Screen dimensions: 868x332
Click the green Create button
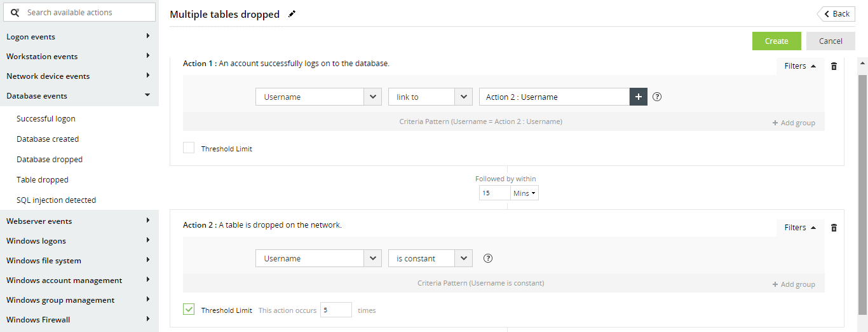click(776, 41)
